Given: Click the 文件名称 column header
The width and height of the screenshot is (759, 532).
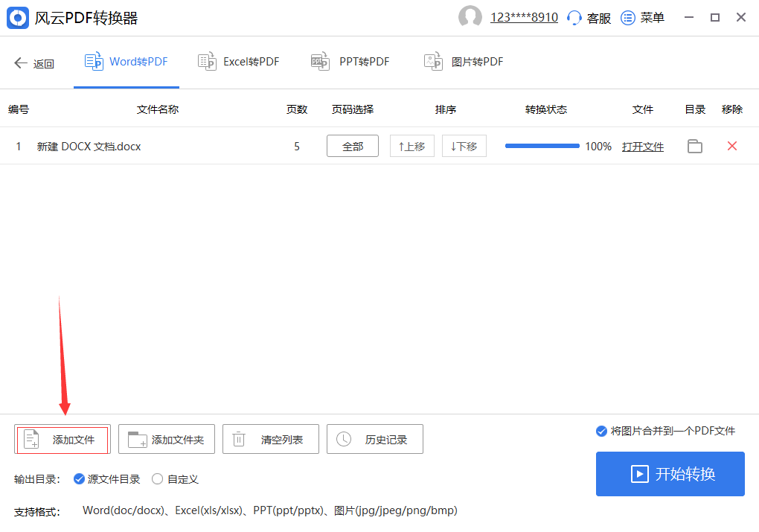Looking at the screenshot, I should (x=158, y=109).
